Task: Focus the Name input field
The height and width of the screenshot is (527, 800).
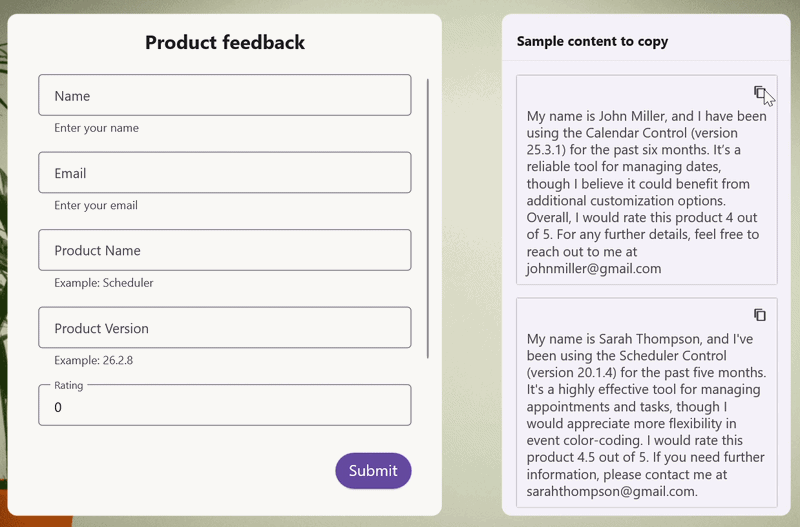Action: pos(224,95)
